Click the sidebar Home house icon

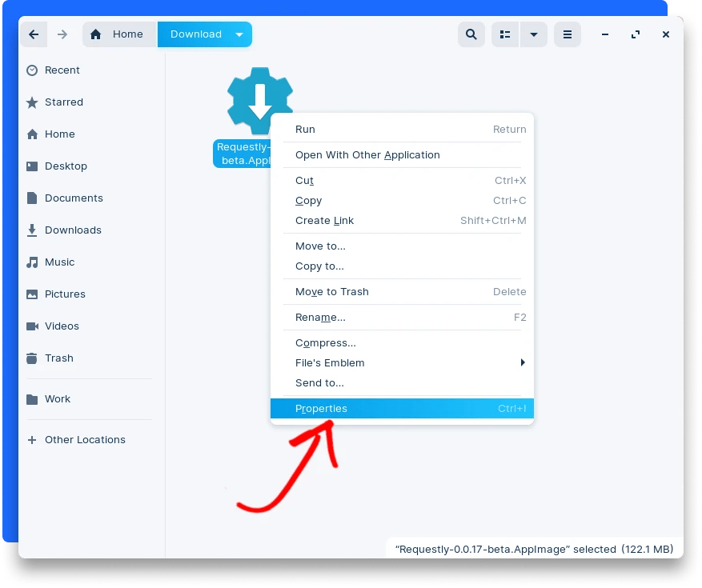[x=32, y=134]
